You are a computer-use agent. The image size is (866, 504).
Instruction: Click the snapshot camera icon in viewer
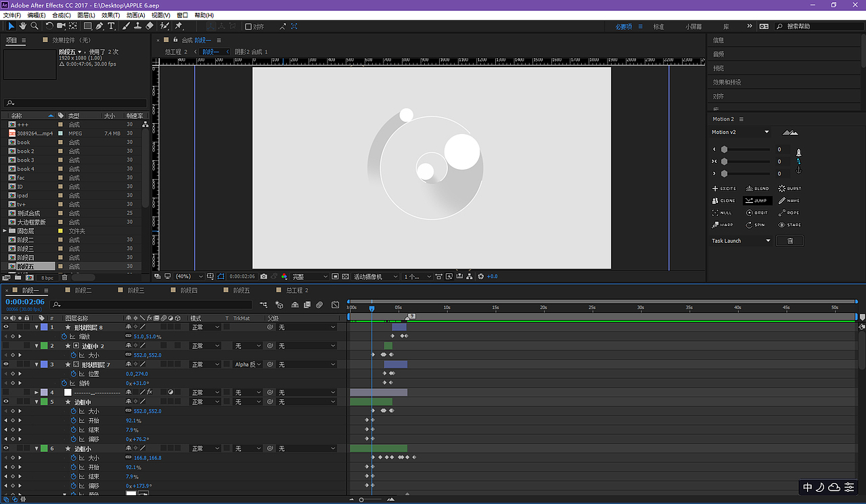[263, 277]
